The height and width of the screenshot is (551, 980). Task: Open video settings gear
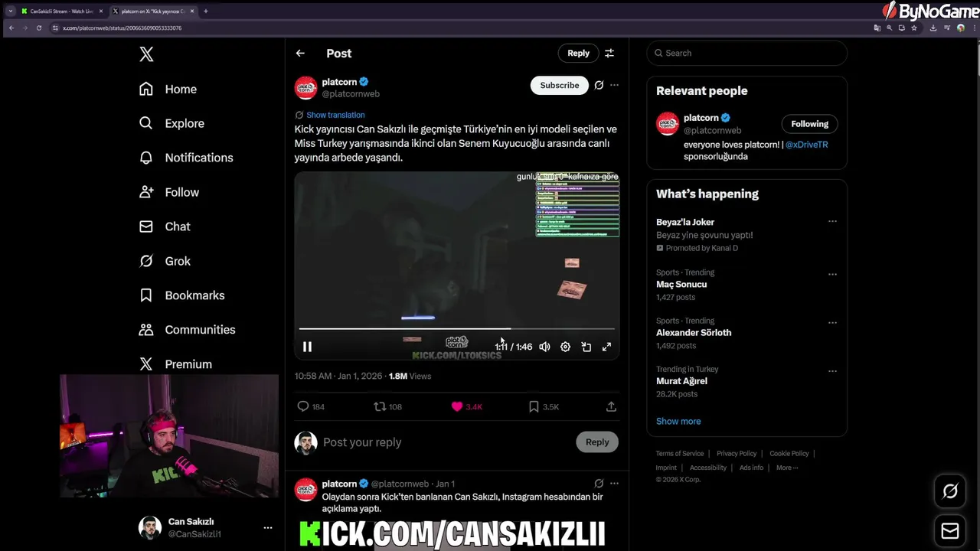565,347
